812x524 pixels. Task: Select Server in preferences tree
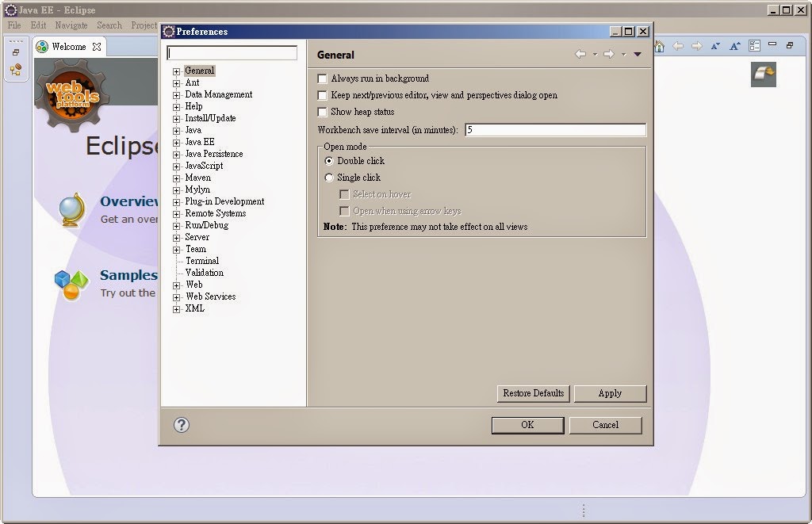[x=197, y=237]
